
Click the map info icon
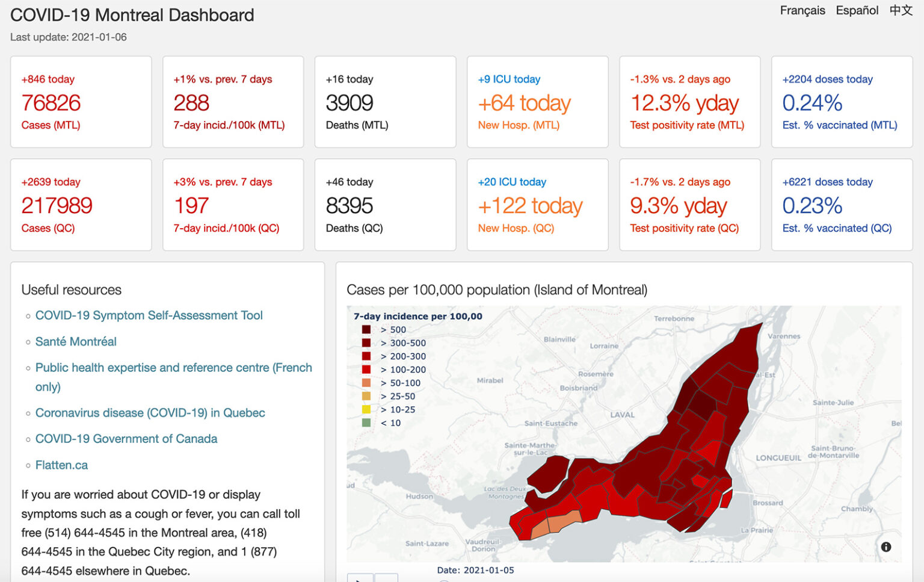pyautogui.click(x=885, y=547)
